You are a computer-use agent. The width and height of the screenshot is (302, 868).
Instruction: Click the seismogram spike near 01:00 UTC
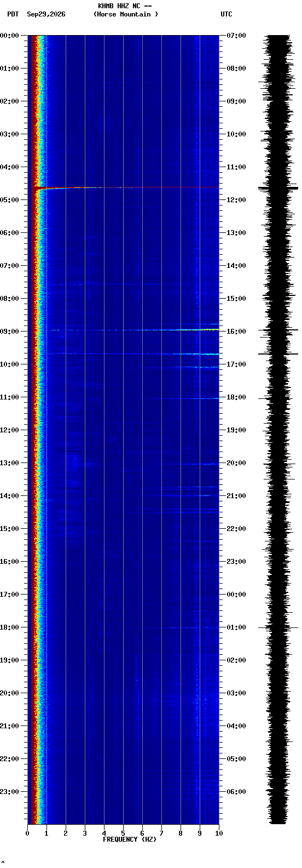278,627
